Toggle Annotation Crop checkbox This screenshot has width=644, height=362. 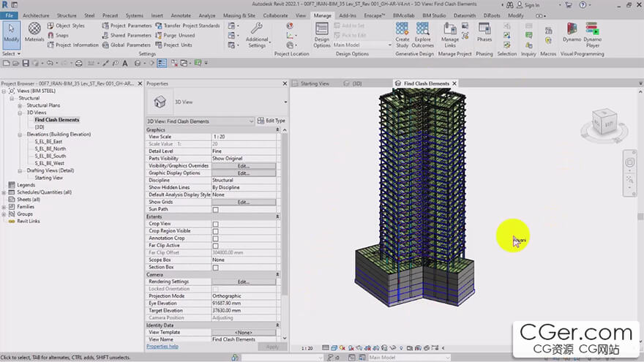pos(215,238)
